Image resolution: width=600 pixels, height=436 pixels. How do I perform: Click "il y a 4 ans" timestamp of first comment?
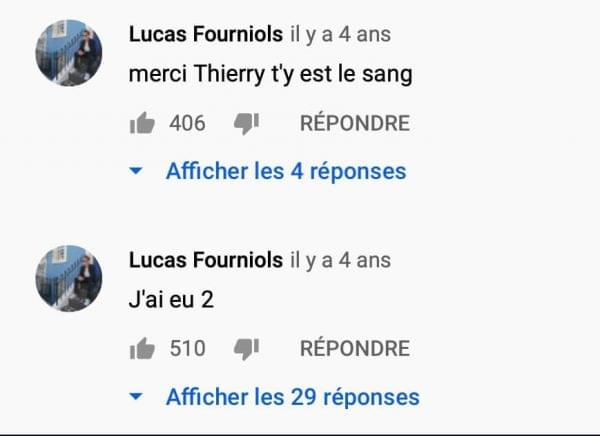click(341, 35)
